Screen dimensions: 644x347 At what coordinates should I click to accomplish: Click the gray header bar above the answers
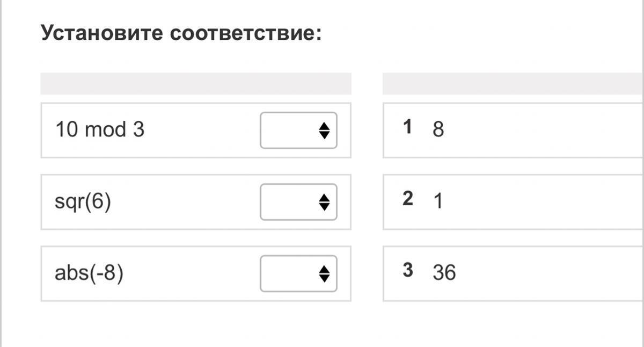513,84
